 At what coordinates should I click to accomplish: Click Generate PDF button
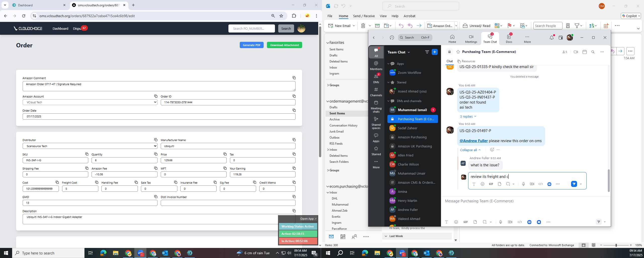click(252, 45)
